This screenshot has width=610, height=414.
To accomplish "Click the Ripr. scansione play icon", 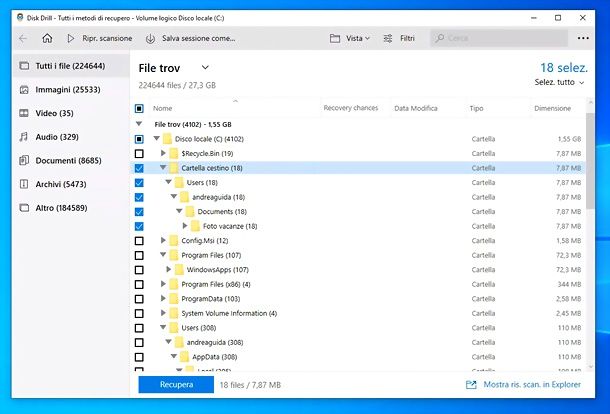I will (72, 38).
